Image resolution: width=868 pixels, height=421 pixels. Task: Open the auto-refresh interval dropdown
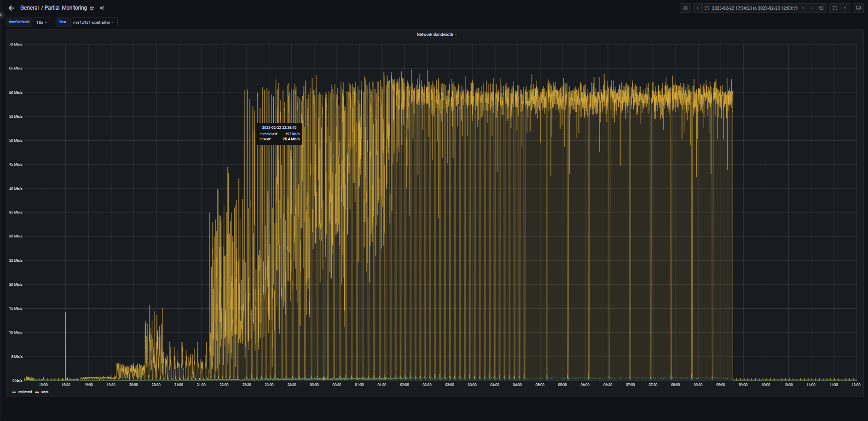(x=845, y=8)
